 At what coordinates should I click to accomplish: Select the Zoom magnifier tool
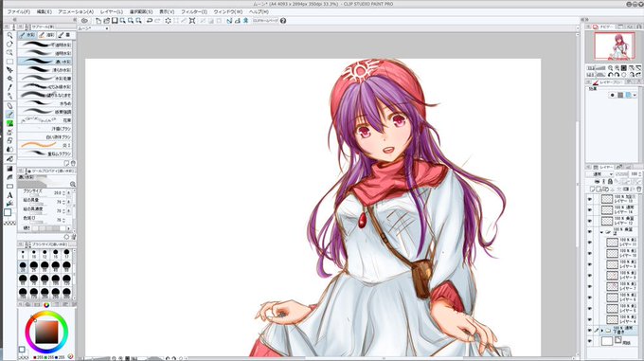tap(9, 35)
